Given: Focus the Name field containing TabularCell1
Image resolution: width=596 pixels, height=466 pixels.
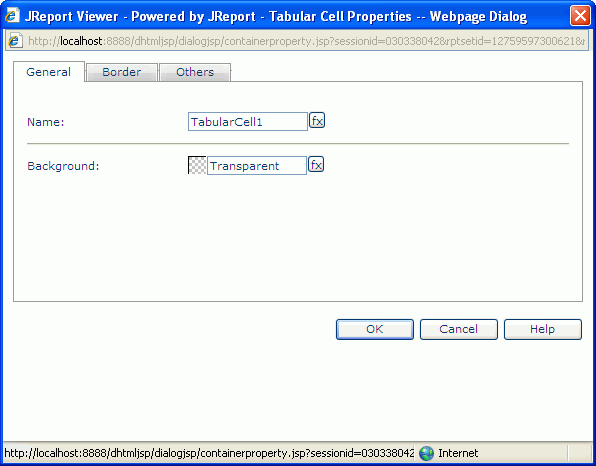Looking at the screenshot, I should tap(248, 122).
